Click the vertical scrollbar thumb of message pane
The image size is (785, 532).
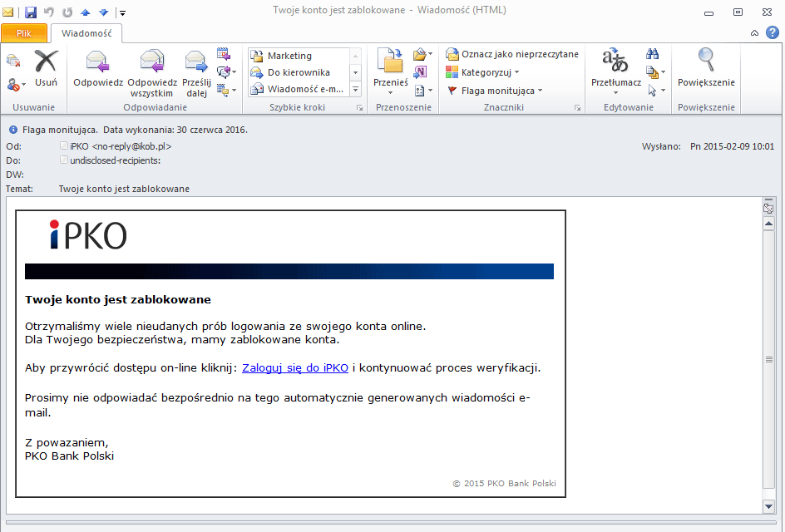coord(769,359)
